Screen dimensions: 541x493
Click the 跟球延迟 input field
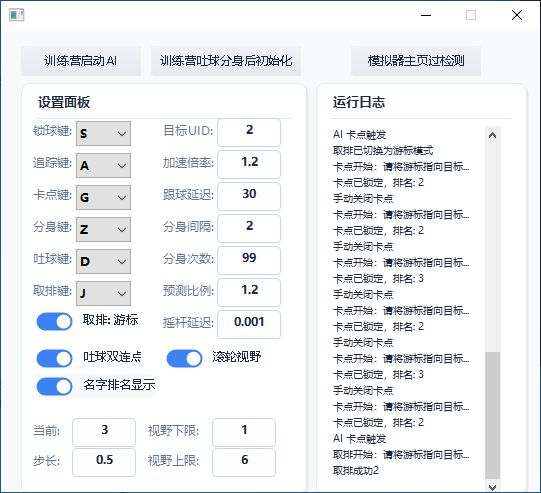point(249,196)
